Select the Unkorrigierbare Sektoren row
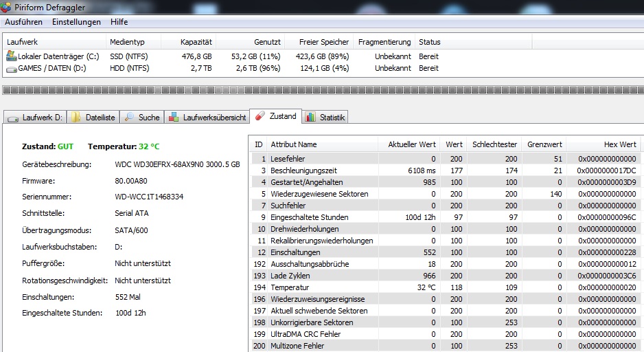Viewport: 644px width, 352px height. click(446, 322)
